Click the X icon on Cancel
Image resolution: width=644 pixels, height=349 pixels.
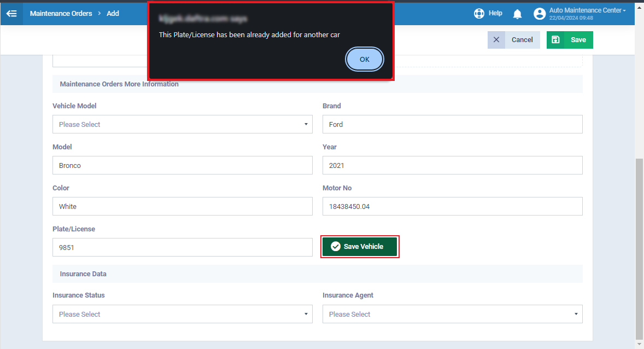[496, 40]
